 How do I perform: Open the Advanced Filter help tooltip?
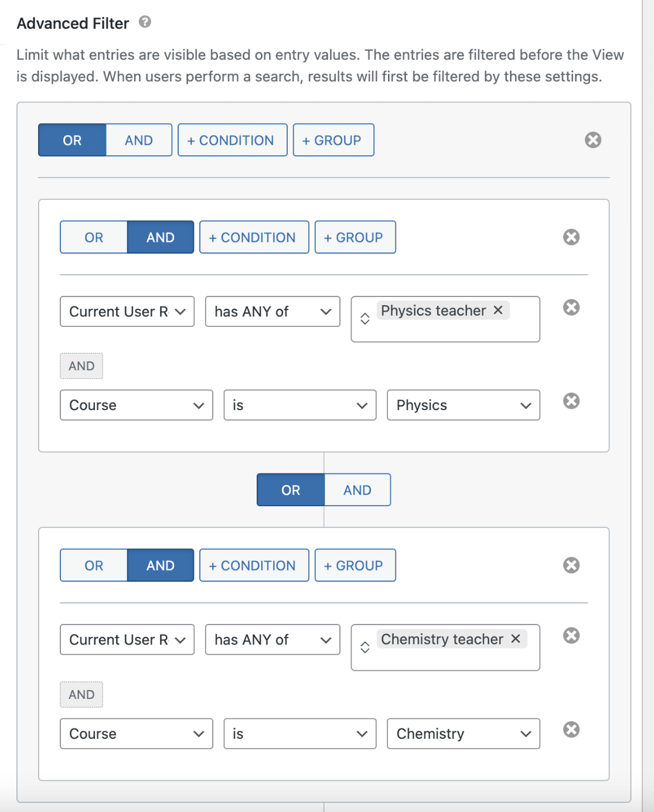click(x=145, y=23)
